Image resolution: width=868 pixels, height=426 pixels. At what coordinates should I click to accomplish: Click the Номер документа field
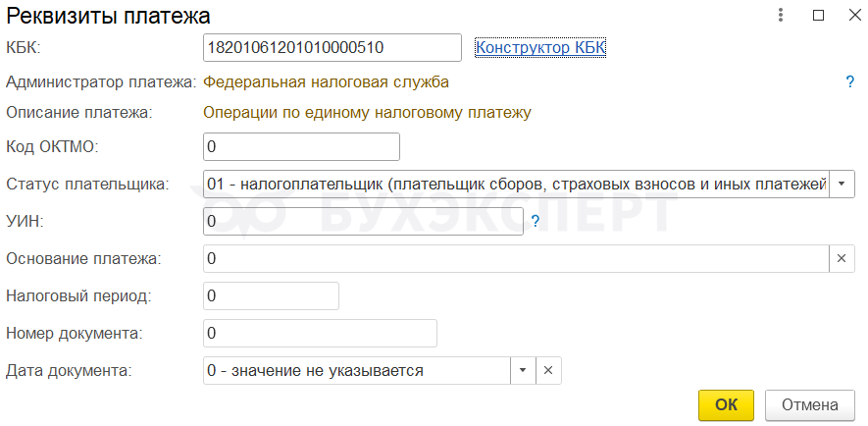coord(319,333)
